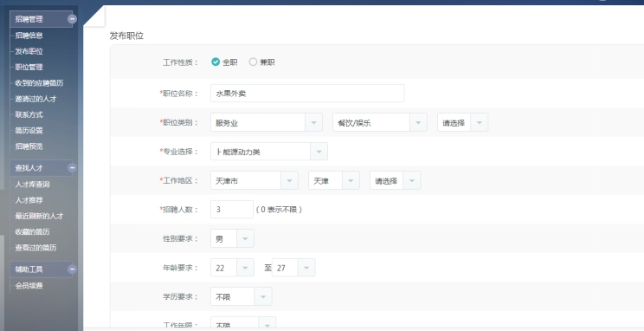Collapse the 辅助工具 section minus icon
The image size is (644, 331).
tap(72, 269)
